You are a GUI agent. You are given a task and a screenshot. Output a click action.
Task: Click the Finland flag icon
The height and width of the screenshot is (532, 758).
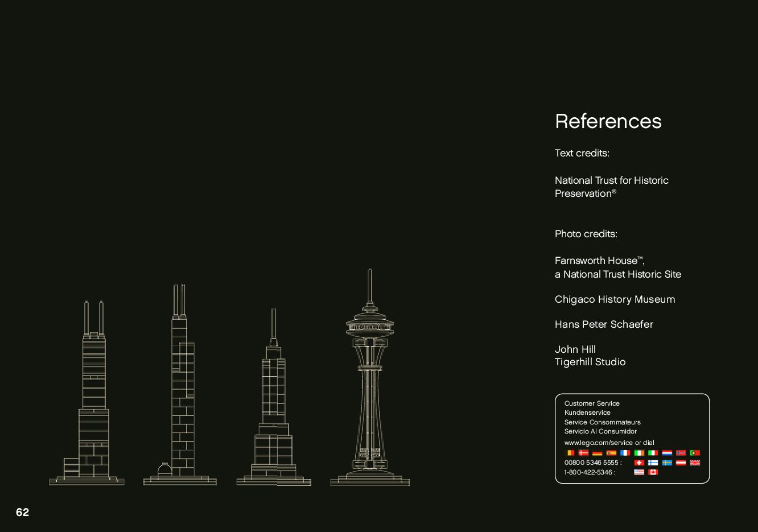tap(653, 463)
